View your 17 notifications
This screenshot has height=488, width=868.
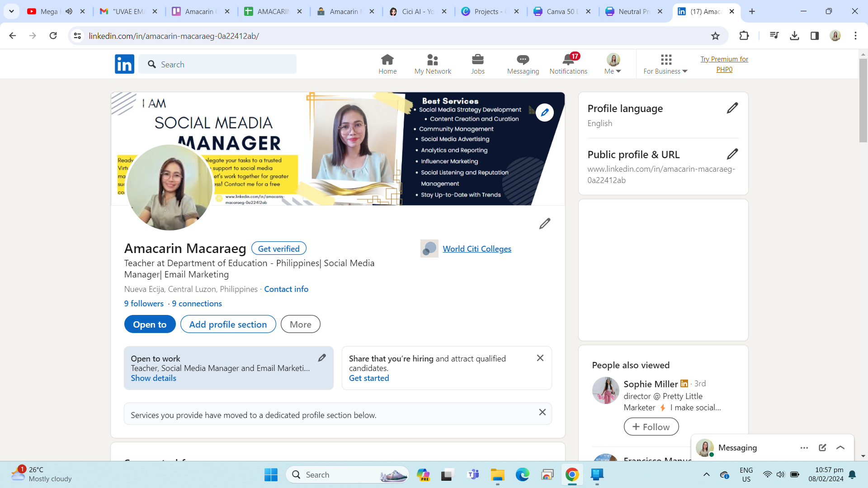coord(568,63)
